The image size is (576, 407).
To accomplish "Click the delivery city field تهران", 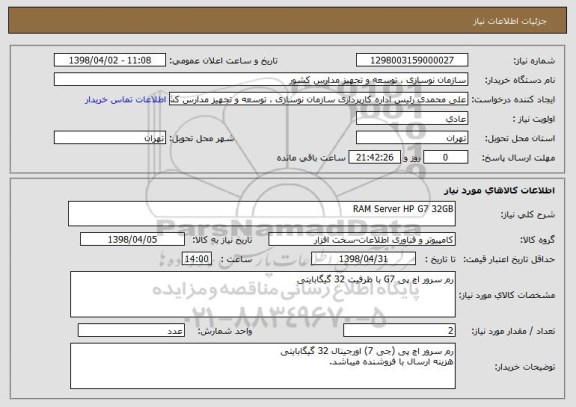I will coord(110,138).
